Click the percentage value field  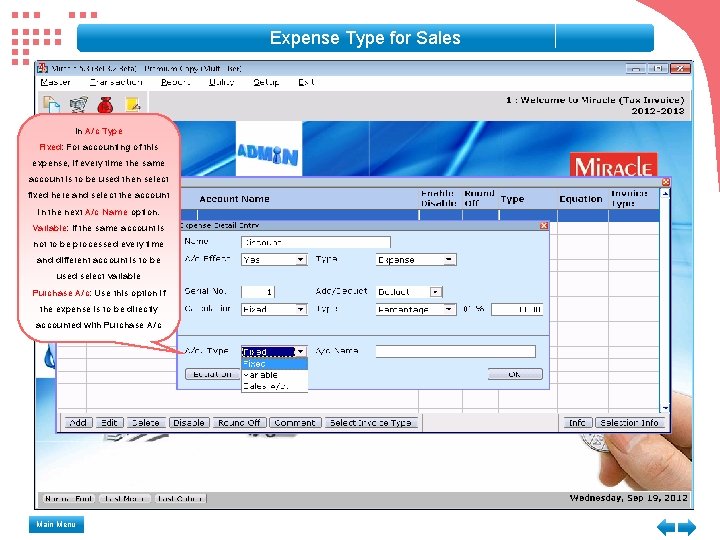[517, 309]
